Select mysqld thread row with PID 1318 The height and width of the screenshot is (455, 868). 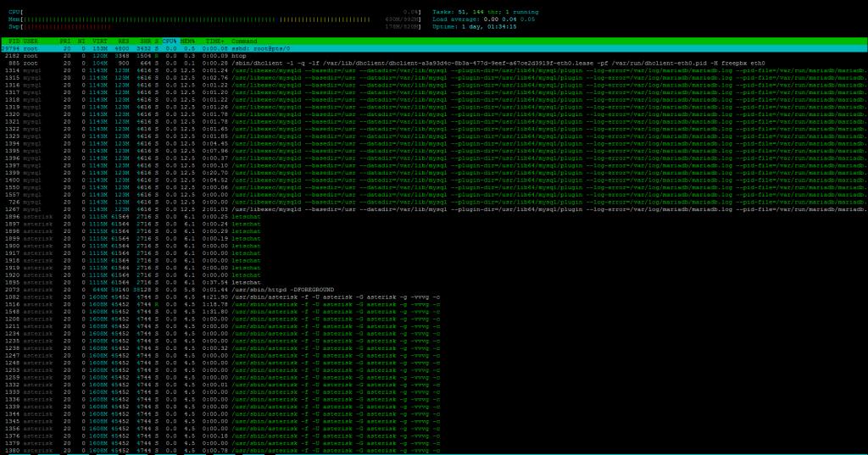pyautogui.click(x=434, y=100)
